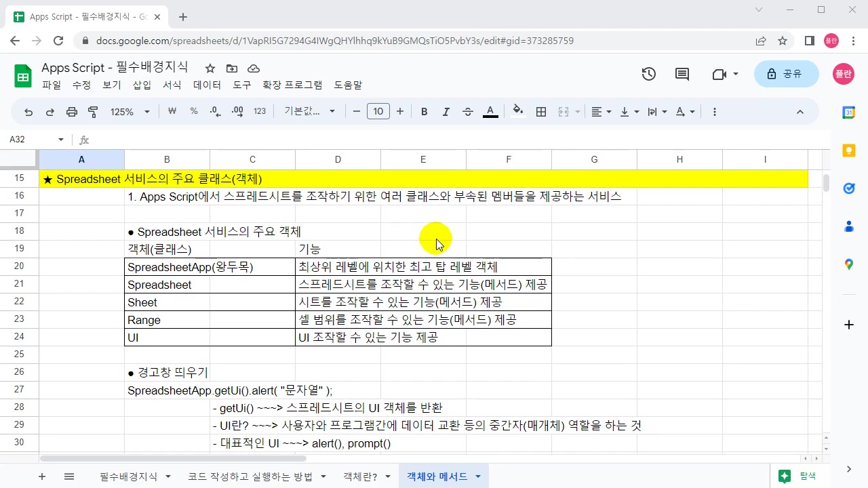Open Google Keep in the side panel
The height and width of the screenshot is (488, 868).
849,150
